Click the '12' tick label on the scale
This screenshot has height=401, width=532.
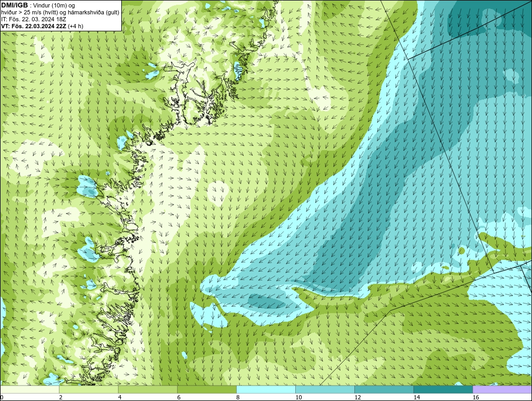(358, 397)
